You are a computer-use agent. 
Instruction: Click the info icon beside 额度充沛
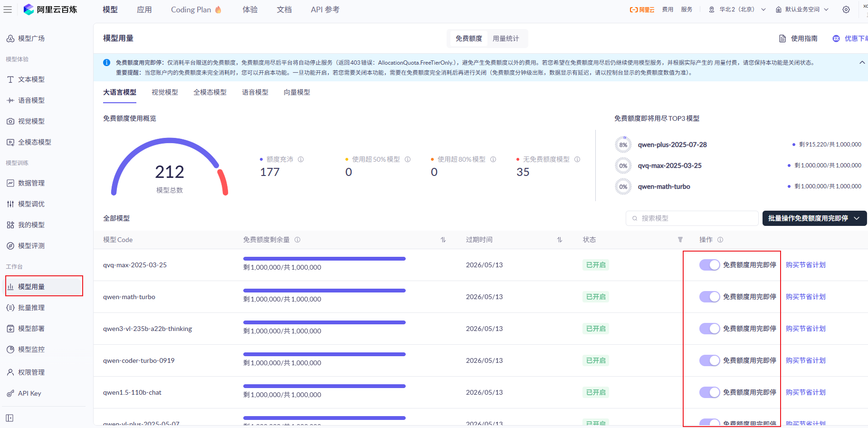pos(301,159)
